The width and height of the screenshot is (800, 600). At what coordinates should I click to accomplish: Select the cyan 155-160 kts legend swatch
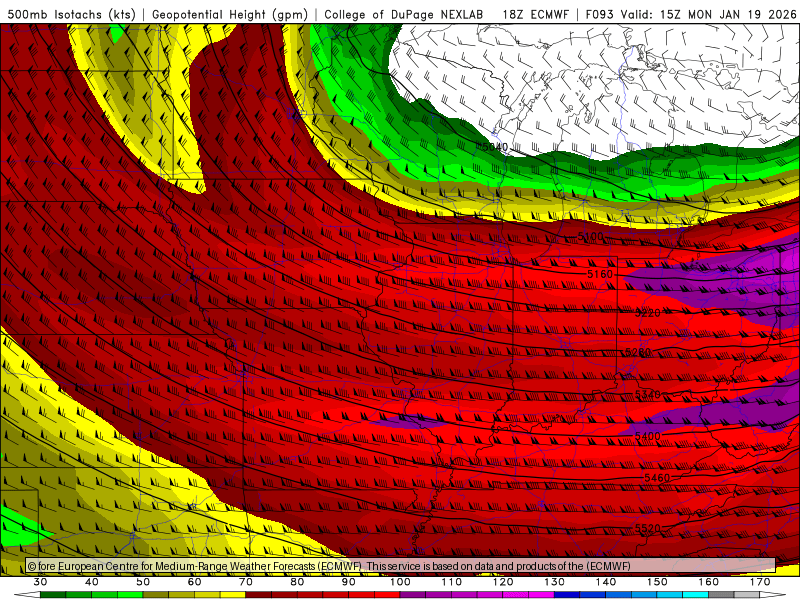(x=696, y=595)
